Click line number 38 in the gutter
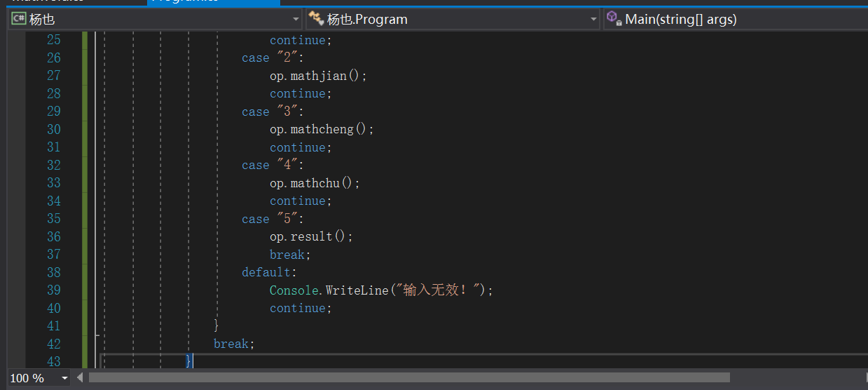 click(54, 272)
